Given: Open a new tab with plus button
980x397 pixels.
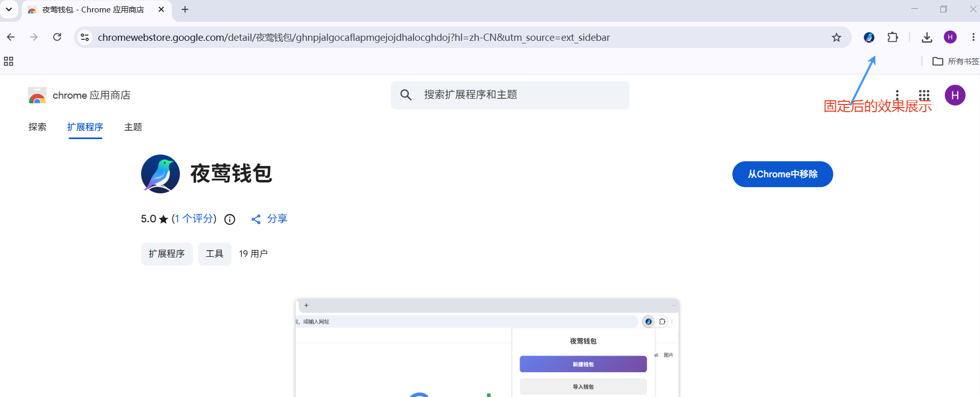Looking at the screenshot, I should tap(185, 9).
